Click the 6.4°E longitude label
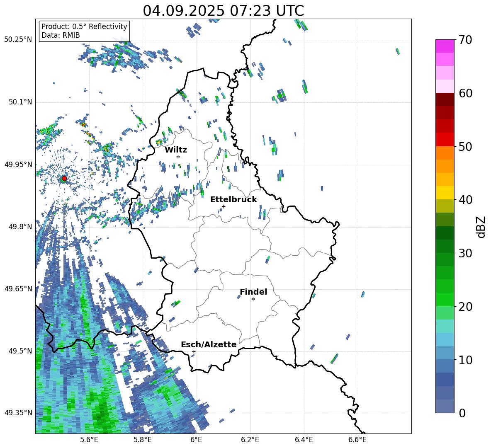Screen dimensions: 491x448 [304, 440]
